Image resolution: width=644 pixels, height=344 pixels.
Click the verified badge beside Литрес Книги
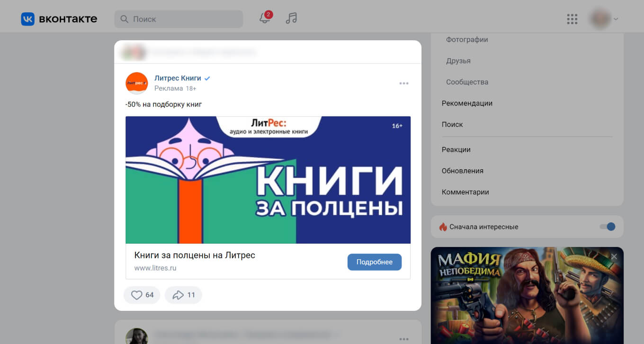[x=207, y=79]
